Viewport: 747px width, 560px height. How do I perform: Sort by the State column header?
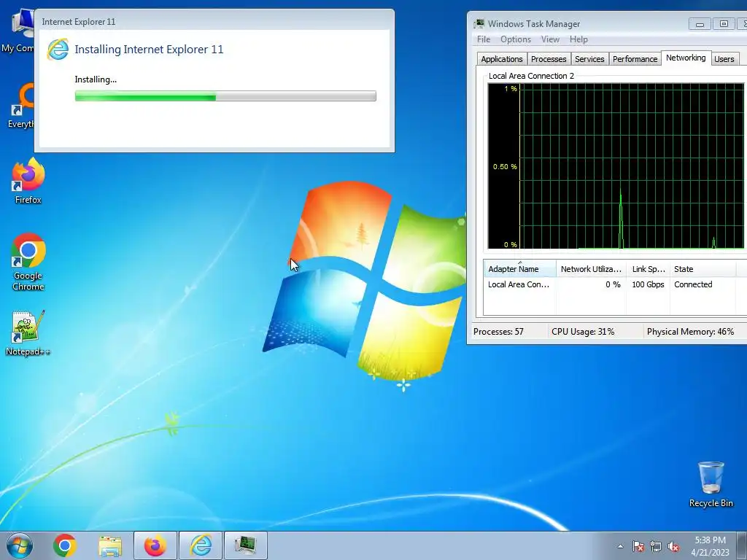pos(703,269)
